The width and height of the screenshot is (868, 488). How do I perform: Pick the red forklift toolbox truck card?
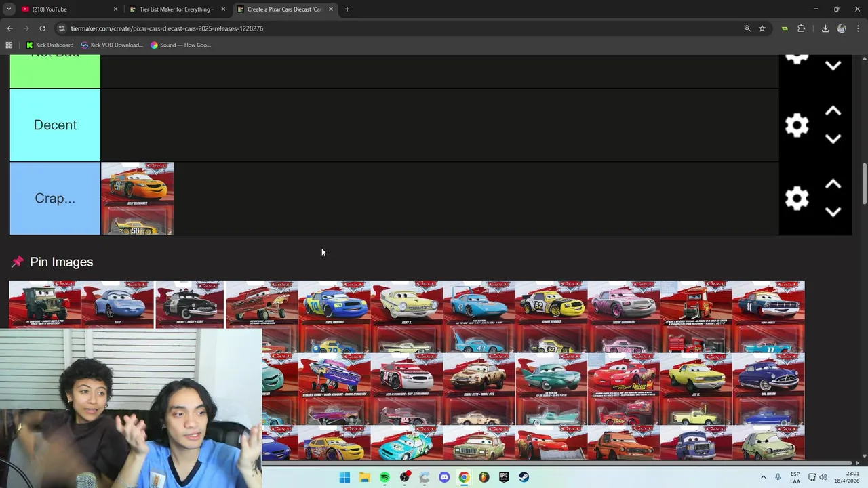(696, 317)
